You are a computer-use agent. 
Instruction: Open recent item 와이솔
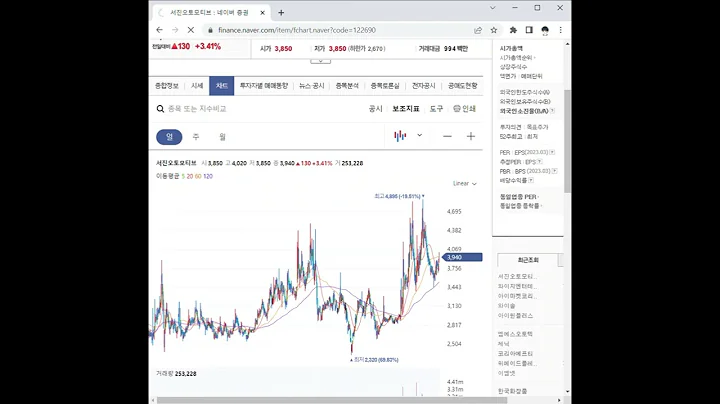[x=506, y=306]
